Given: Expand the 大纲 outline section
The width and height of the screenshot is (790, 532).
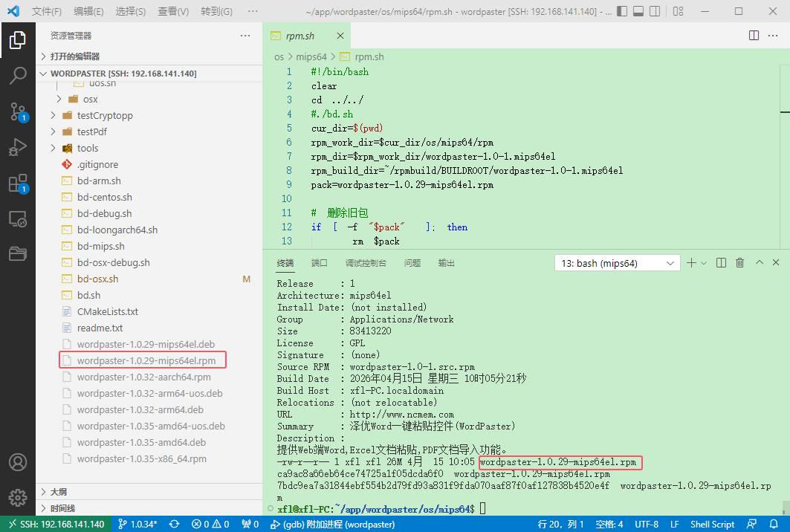Looking at the screenshot, I should (x=59, y=492).
